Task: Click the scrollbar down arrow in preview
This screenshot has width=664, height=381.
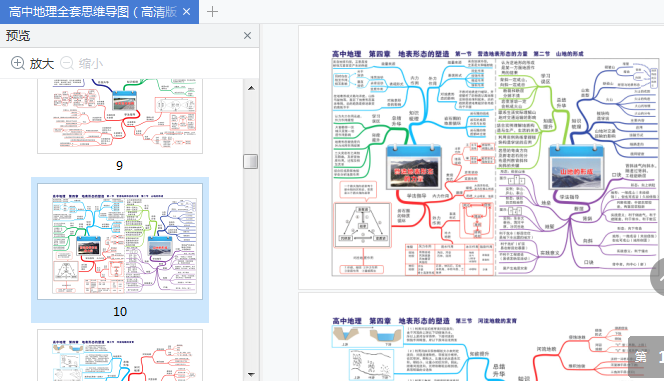Action: coord(251,374)
